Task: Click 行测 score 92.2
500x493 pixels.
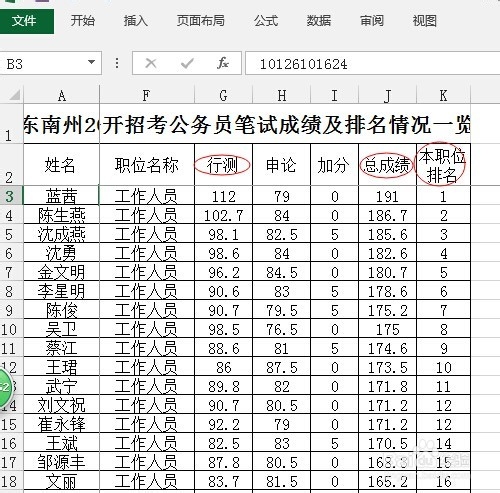Action: [x=223, y=424]
